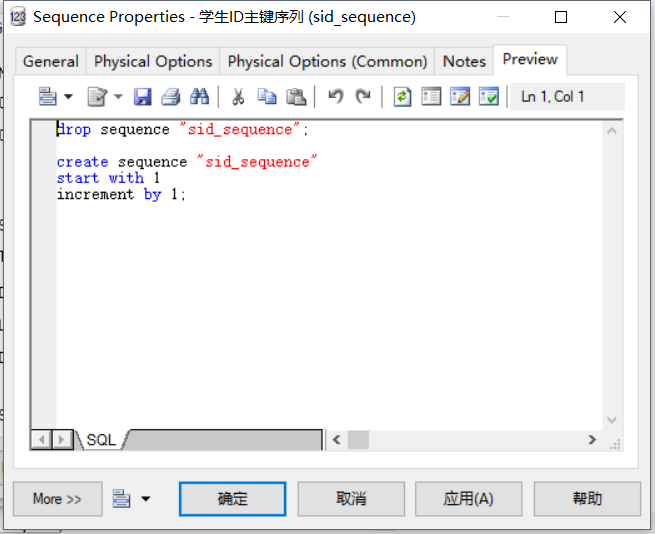
Task: Click the "drop" keyword in SQL
Action: (74, 130)
